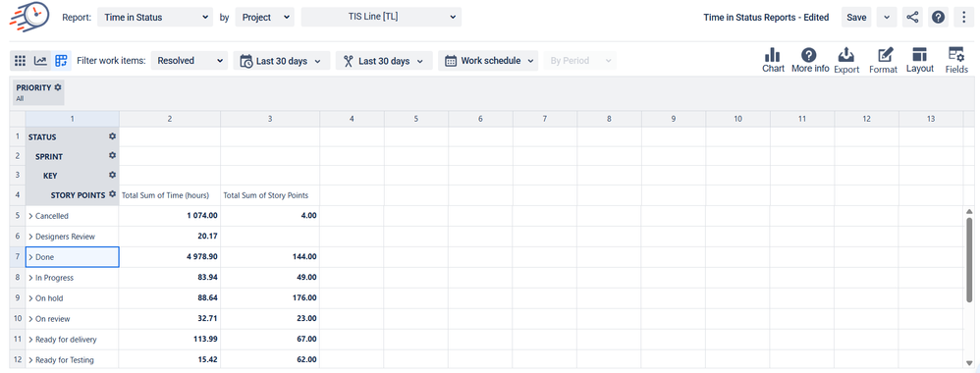Image resolution: width=980 pixels, height=373 pixels.
Task: Open More info help
Action: click(810, 61)
